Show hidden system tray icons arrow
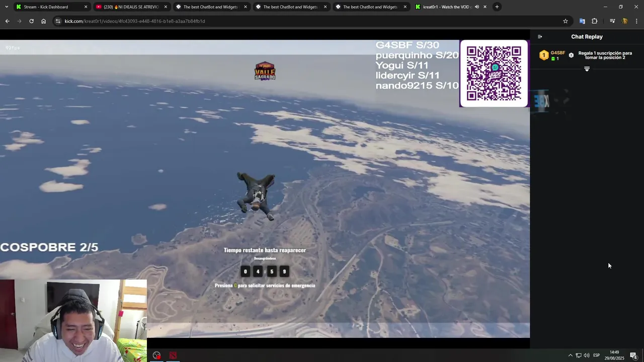This screenshot has height=362, width=644. (570, 355)
